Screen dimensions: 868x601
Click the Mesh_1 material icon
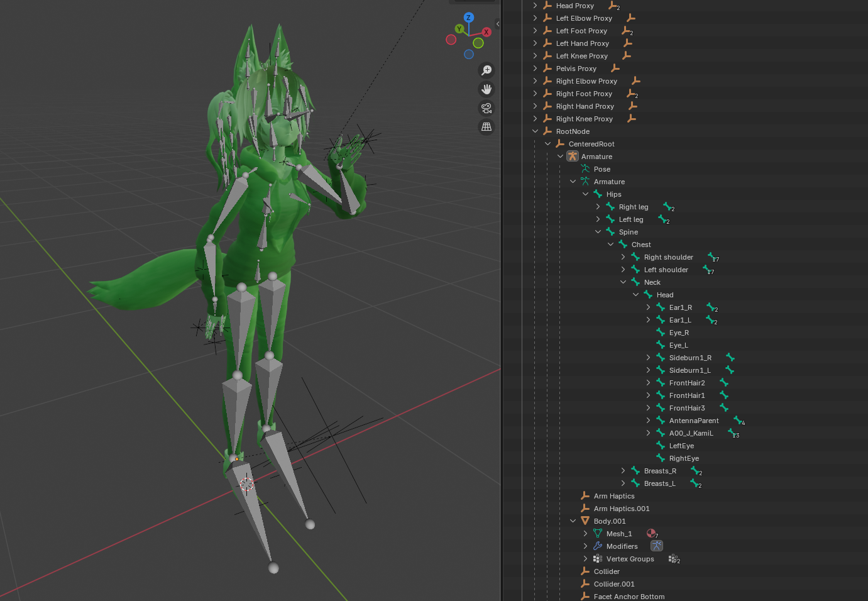(x=652, y=534)
